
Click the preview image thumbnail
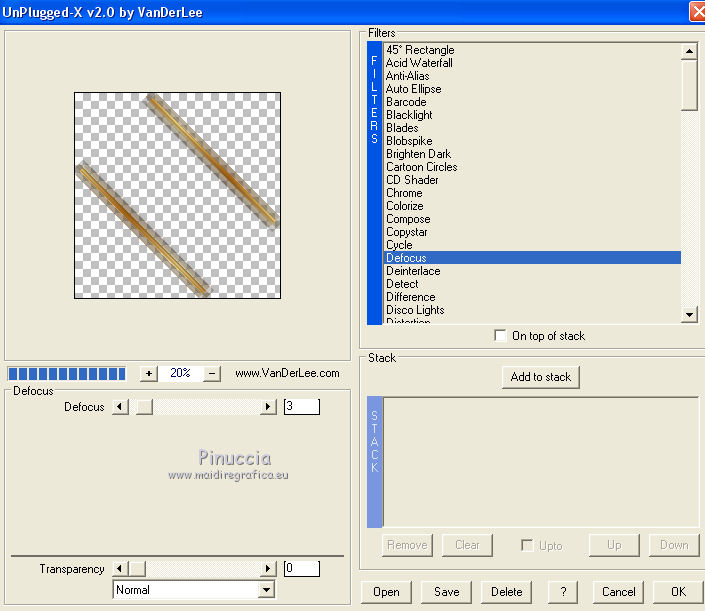tap(178, 196)
